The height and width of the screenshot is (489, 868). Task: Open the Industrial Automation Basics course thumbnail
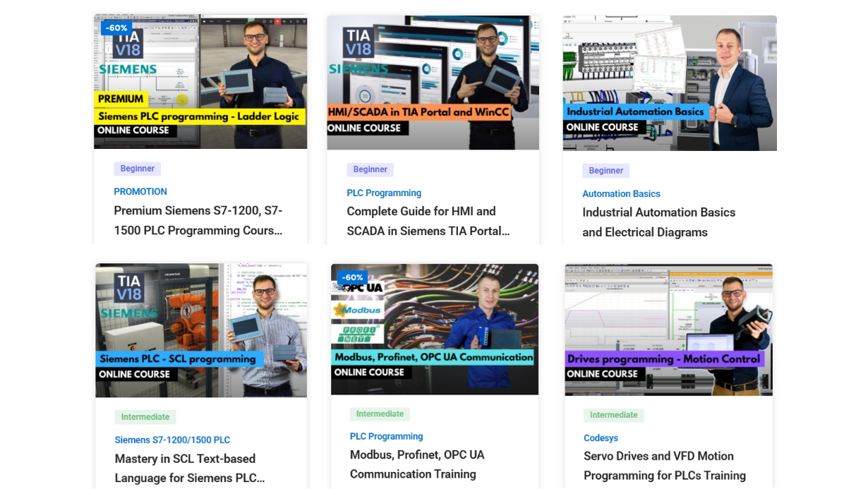[x=669, y=83]
